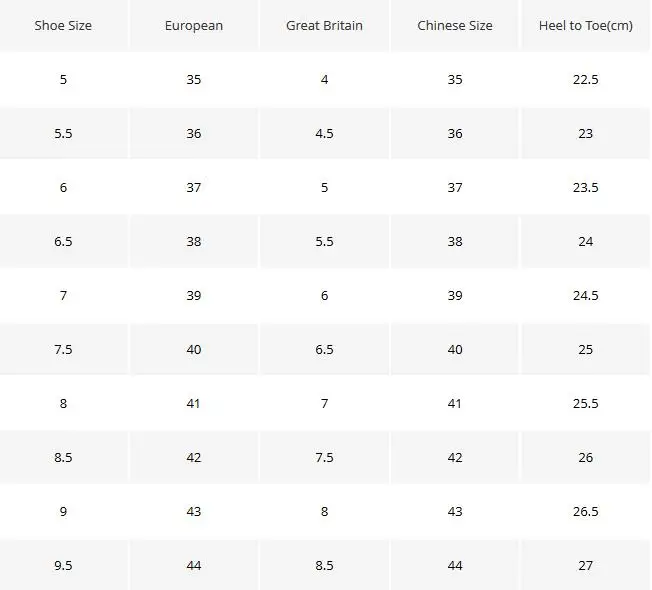
Task: Click the Shoe Size column header
Action: point(63,25)
